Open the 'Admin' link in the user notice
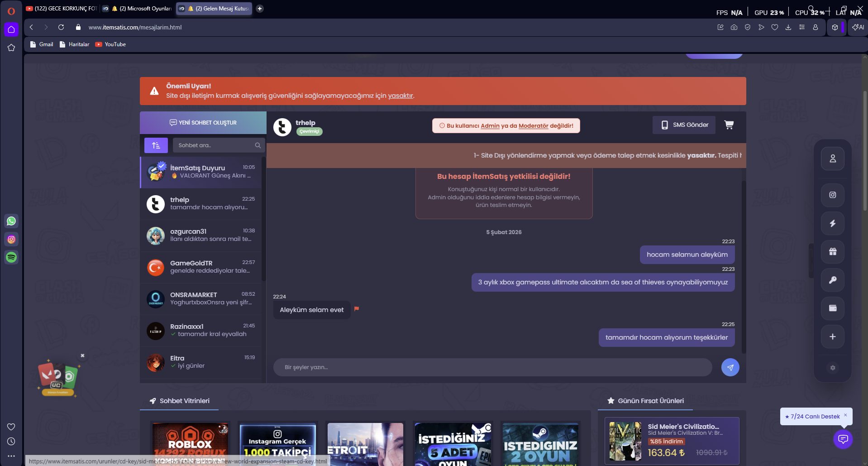Image resolution: width=868 pixels, height=466 pixels. (x=490, y=126)
